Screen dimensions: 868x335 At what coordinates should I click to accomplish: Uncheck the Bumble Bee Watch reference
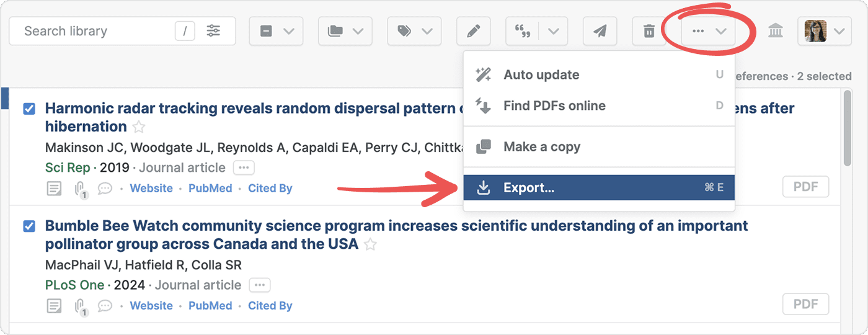(x=29, y=226)
